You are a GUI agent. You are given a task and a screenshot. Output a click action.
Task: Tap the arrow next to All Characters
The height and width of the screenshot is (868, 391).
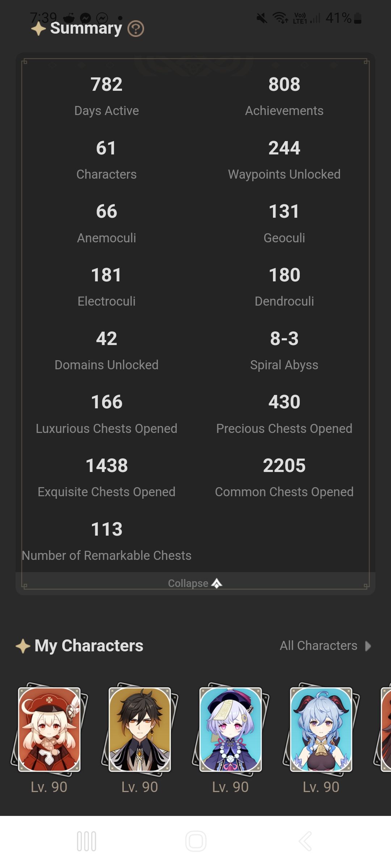pos(368,646)
